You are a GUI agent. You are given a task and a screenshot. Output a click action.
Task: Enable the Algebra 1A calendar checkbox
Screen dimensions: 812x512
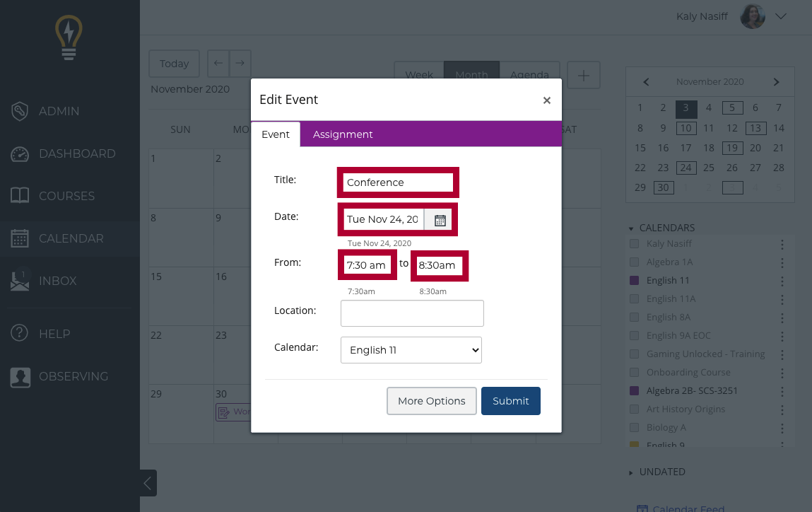point(634,262)
